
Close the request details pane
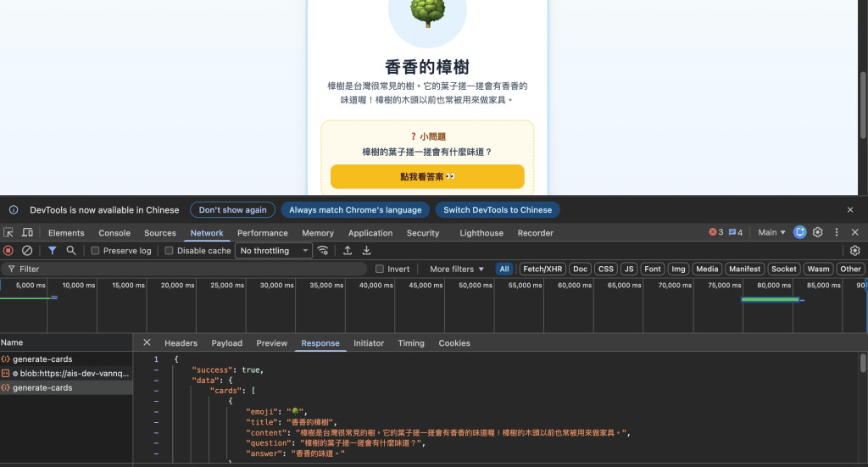(147, 342)
